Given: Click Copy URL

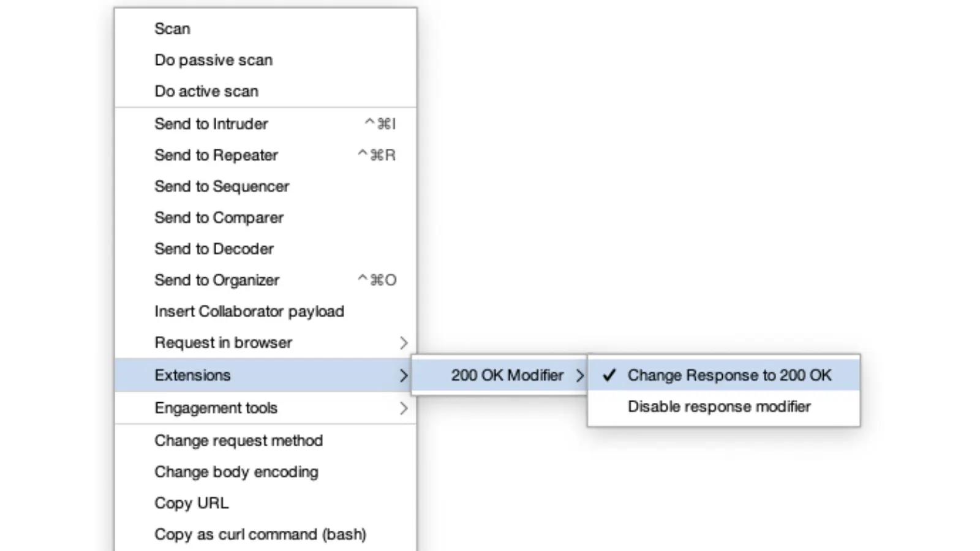Looking at the screenshot, I should pos(192,503).
